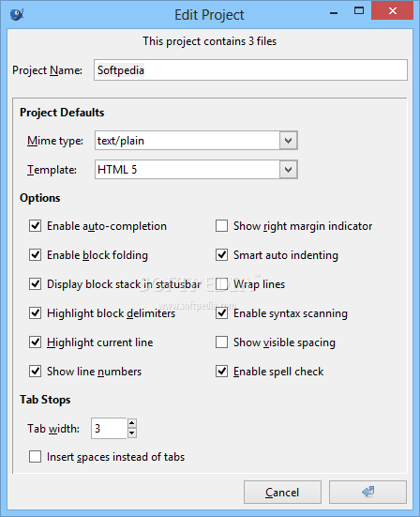The width and height of the screenshot is (420, 517).
Task: Maximize the Edit Project window
Action: point(359,11)
